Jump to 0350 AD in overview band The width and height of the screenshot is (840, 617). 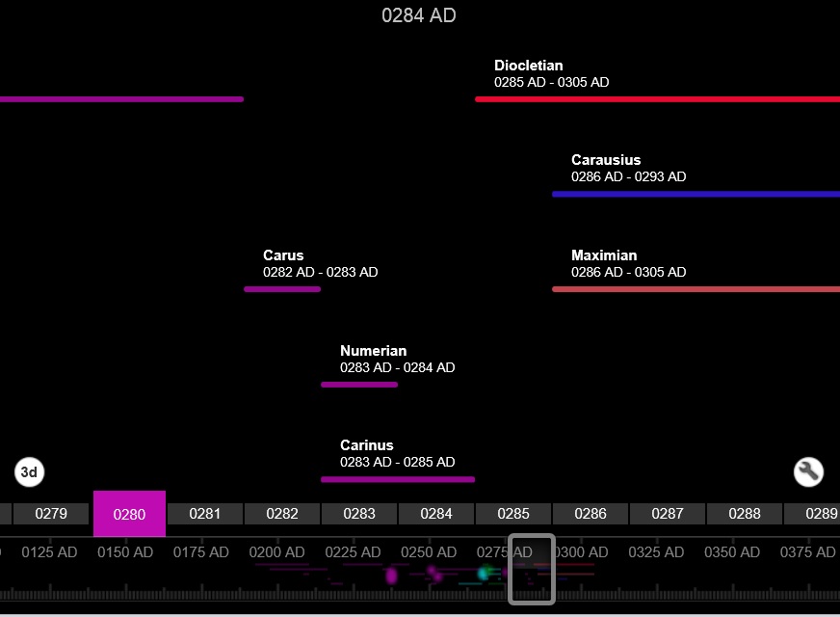pyautogui.click(x=732, y=552)
